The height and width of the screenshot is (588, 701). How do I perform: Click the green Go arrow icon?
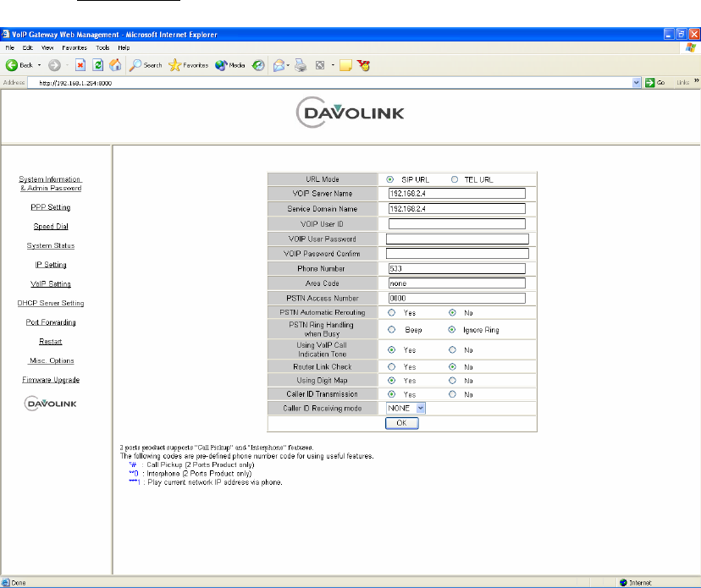(x=649, y=83)
